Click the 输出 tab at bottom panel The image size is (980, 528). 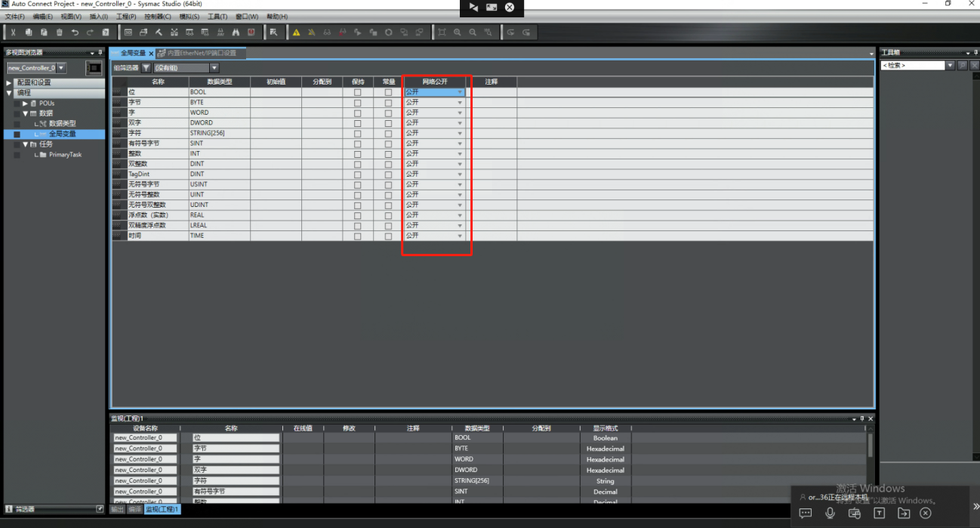pyautogui.click(x=117, y=510)
